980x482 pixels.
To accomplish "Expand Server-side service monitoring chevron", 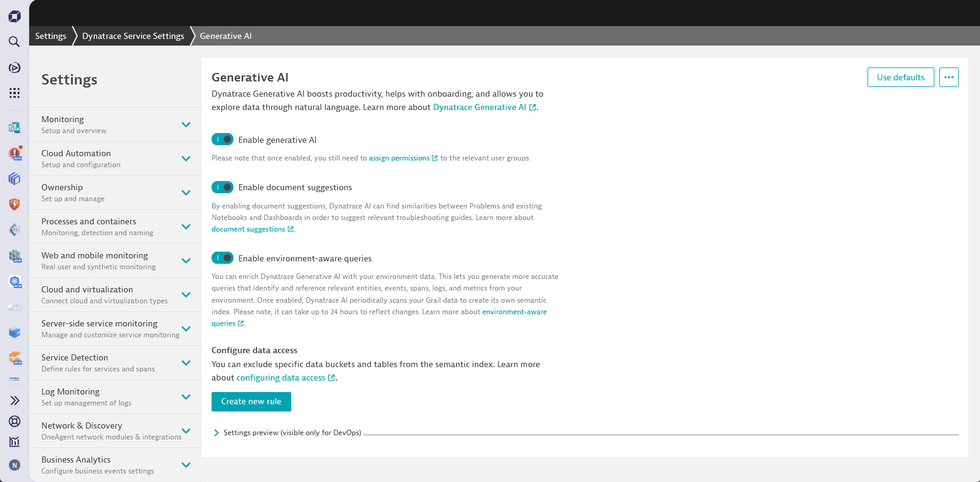I will click(186, 329).
